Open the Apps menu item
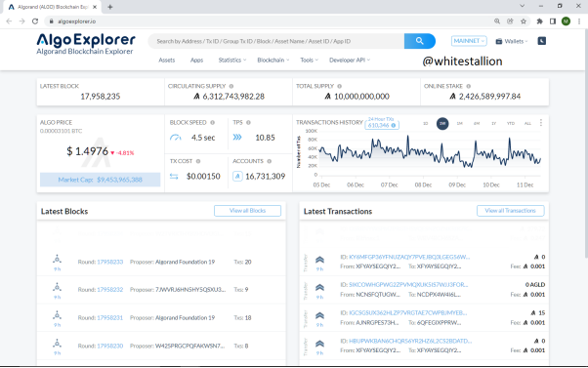Screen dimensions: 588x368 pos(196,60)
